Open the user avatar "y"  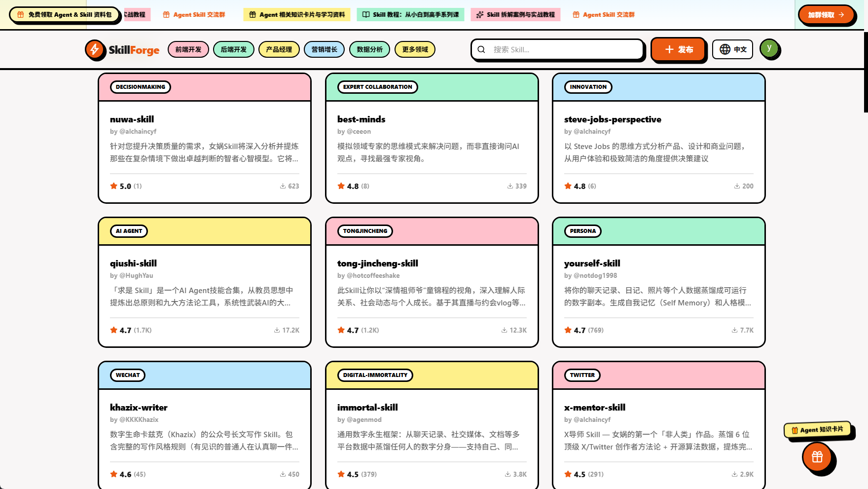769,48
